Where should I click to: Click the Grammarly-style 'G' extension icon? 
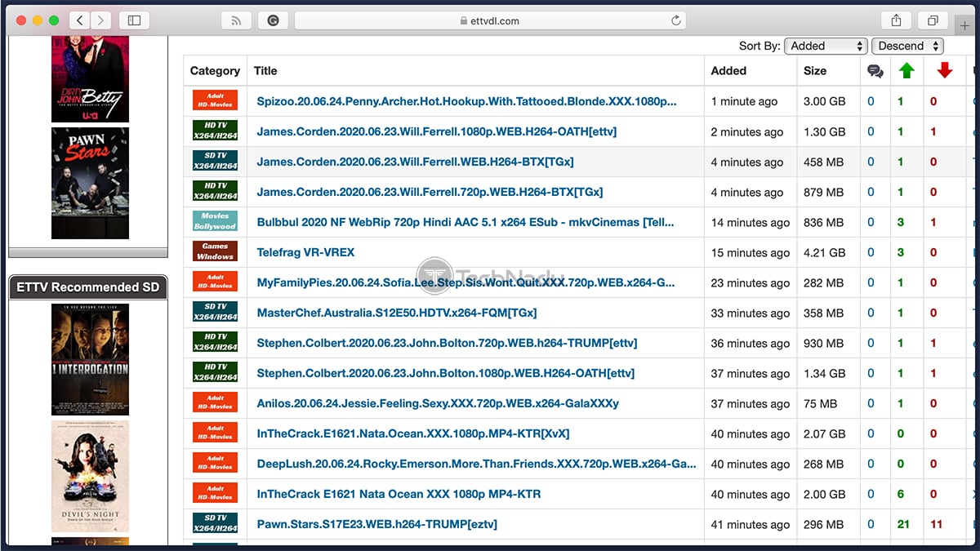coord(273,20)
